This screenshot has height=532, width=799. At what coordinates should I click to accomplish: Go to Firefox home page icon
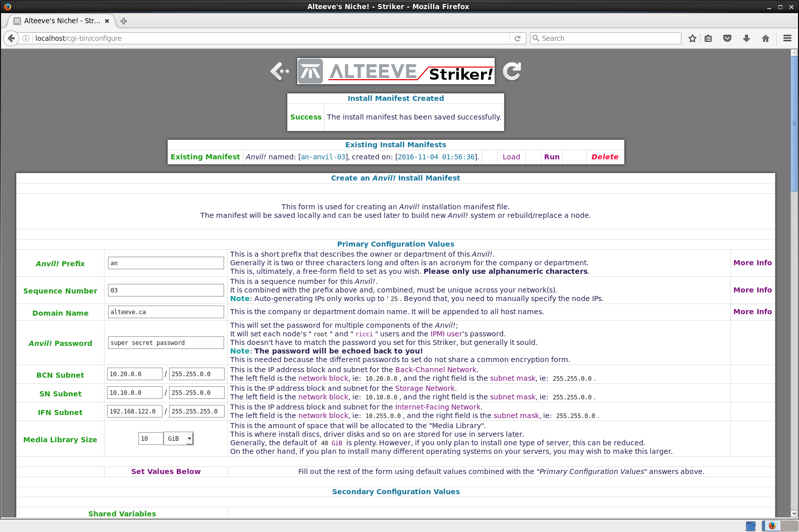click(766, 38)
